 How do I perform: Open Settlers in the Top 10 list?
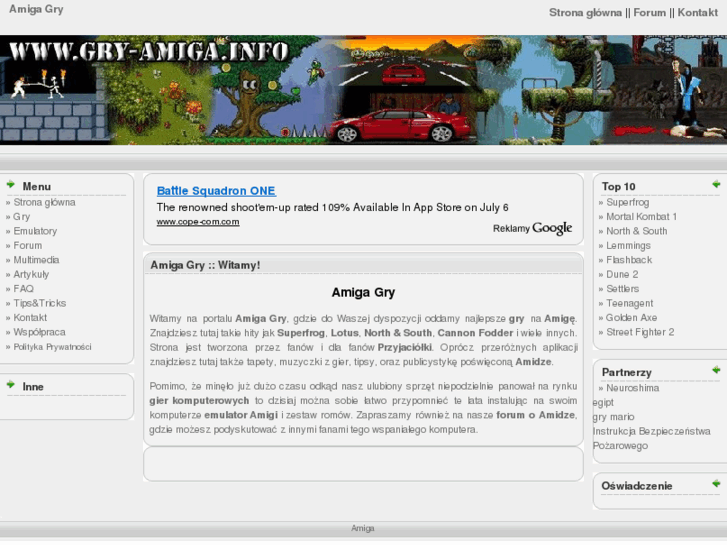click(x=623, y=289)
